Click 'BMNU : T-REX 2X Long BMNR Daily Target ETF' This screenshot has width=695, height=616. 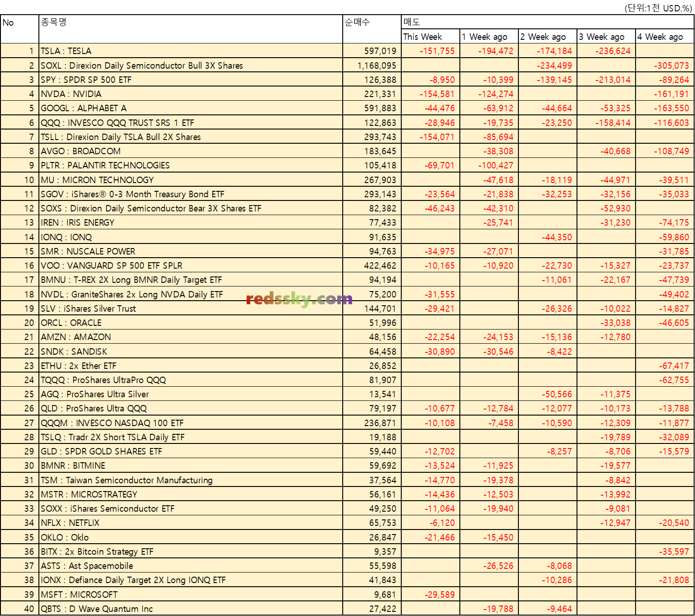click(x=191, y=280)
